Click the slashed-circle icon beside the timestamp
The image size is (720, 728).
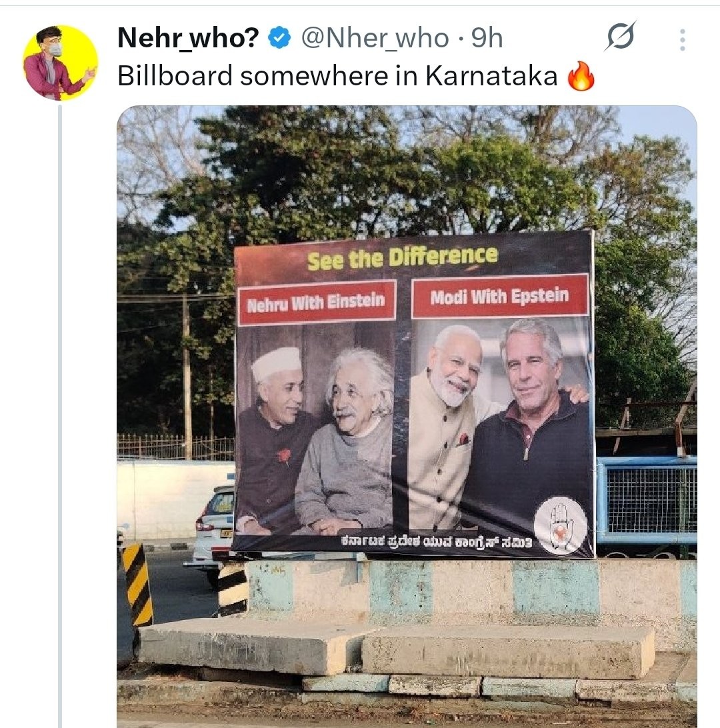tap(620, 39)
